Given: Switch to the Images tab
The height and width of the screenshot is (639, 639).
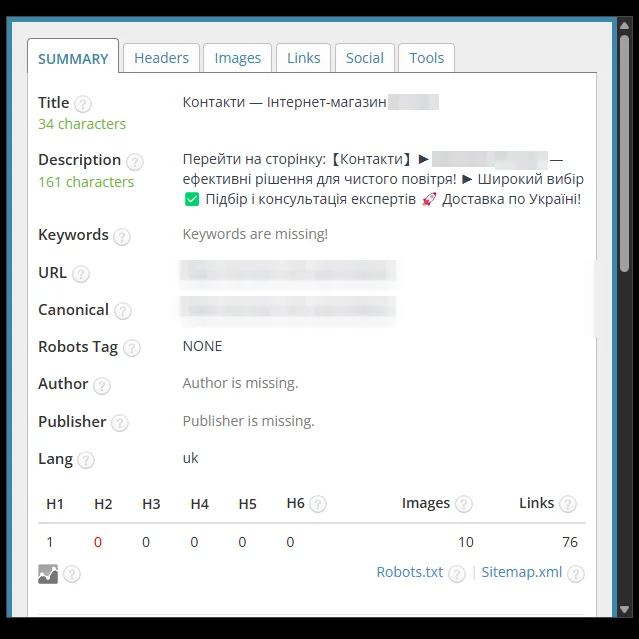Looking at the screenshot, I should (x=238, y=58).
